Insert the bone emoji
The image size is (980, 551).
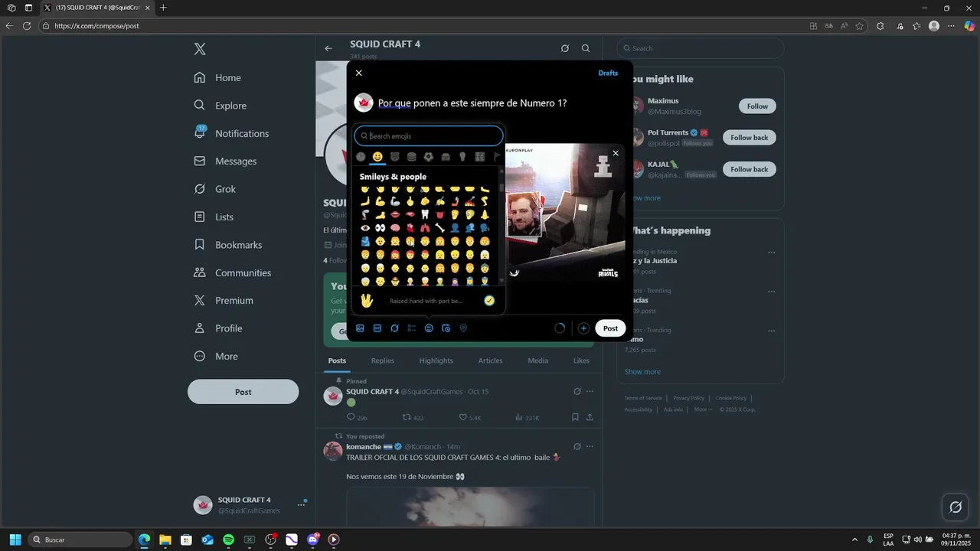click(439, 228)
